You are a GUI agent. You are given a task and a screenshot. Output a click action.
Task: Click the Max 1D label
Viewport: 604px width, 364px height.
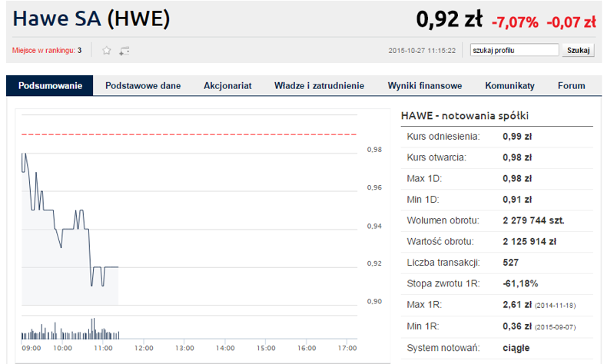(x=424, y=178)
